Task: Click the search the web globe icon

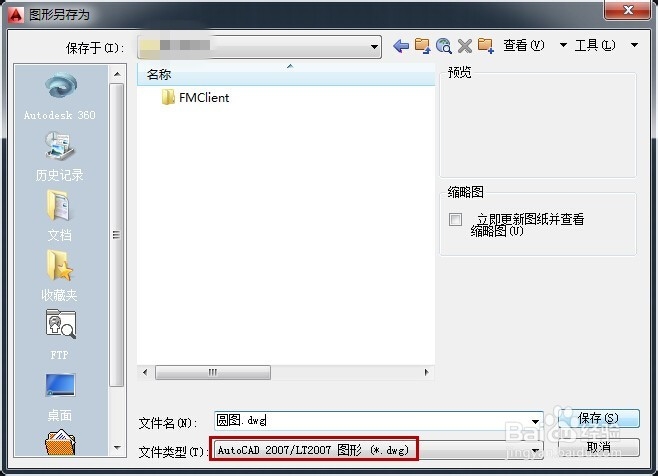Action: (x=444, y=45)
